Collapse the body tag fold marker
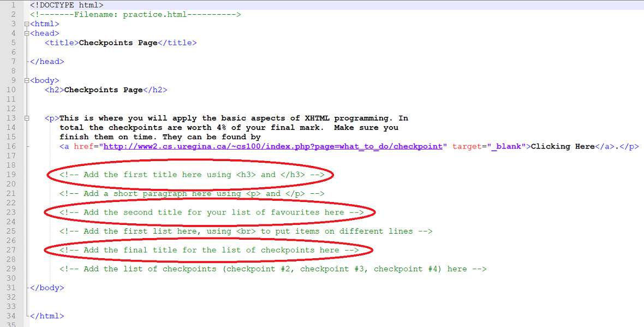644x327 pixels. point(27,81)
